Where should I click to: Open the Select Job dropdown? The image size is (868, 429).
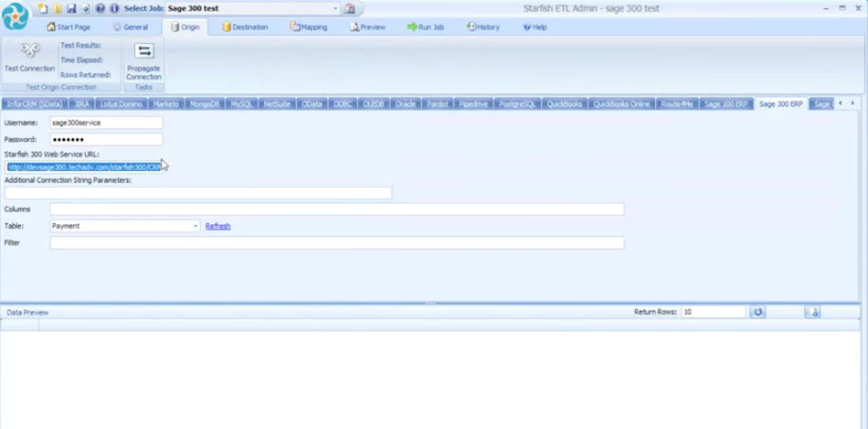(335, 8)
